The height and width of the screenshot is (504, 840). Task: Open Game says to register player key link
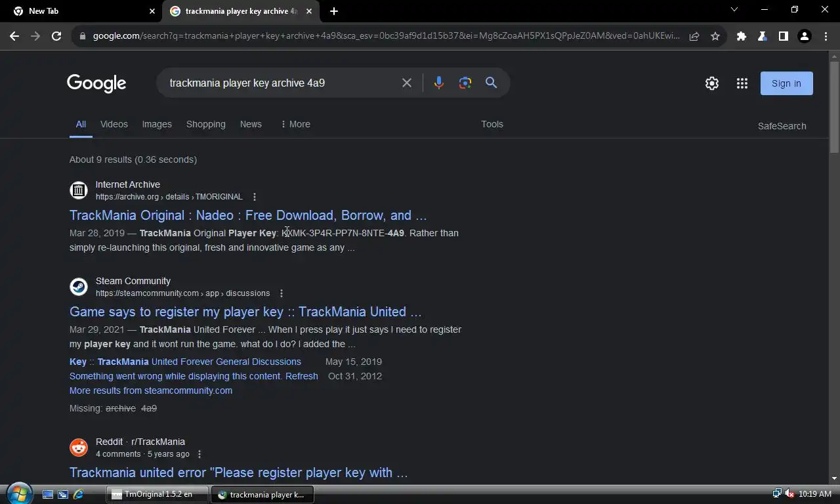[x=245, y=312]
